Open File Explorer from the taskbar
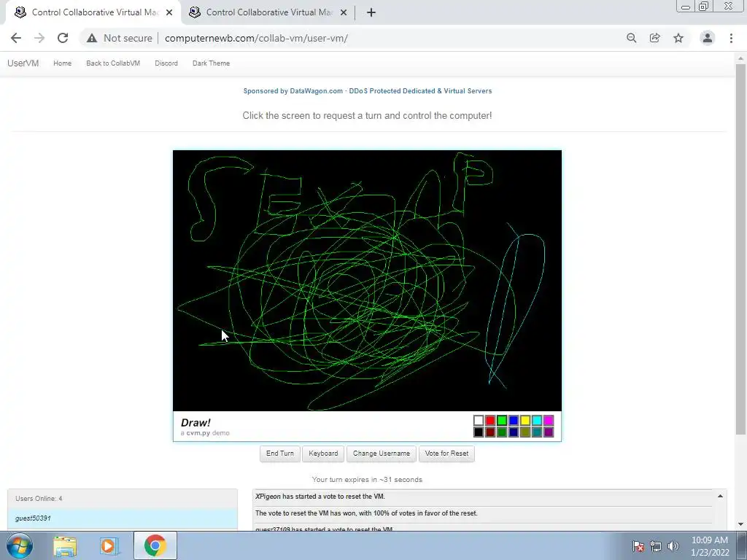747x560 pixels. pyautogui.click(x=65, y=545)
